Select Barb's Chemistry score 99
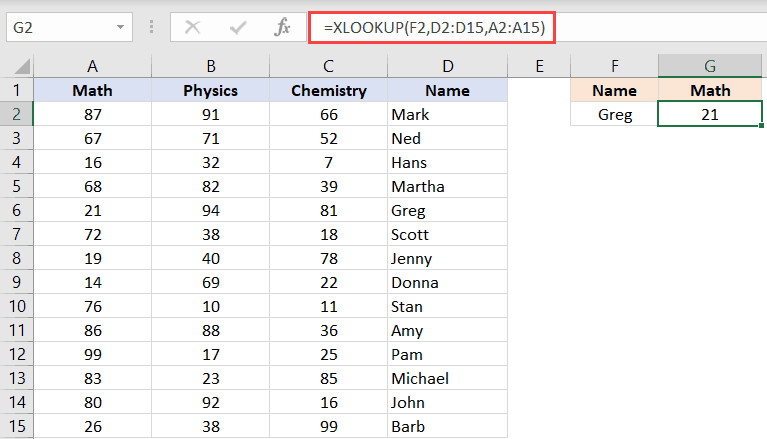Image resolution: width=767 pixels, height=439 pixels. [x=328, y=426]
